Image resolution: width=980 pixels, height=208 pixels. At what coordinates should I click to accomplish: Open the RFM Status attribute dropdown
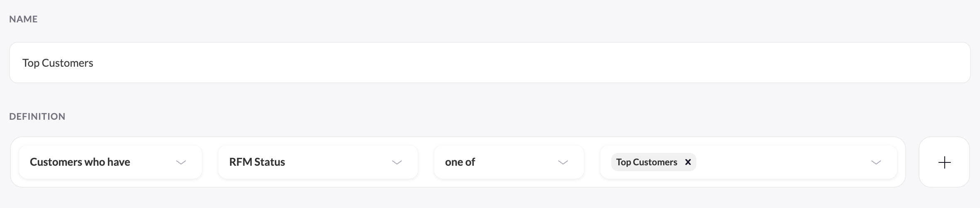coord(318,162)
